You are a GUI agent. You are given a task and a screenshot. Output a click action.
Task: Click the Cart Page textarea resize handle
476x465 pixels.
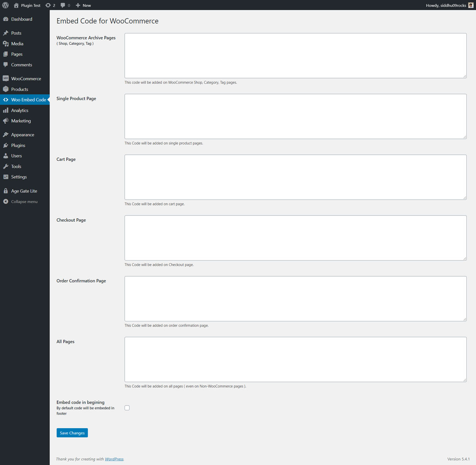[464, 198]
